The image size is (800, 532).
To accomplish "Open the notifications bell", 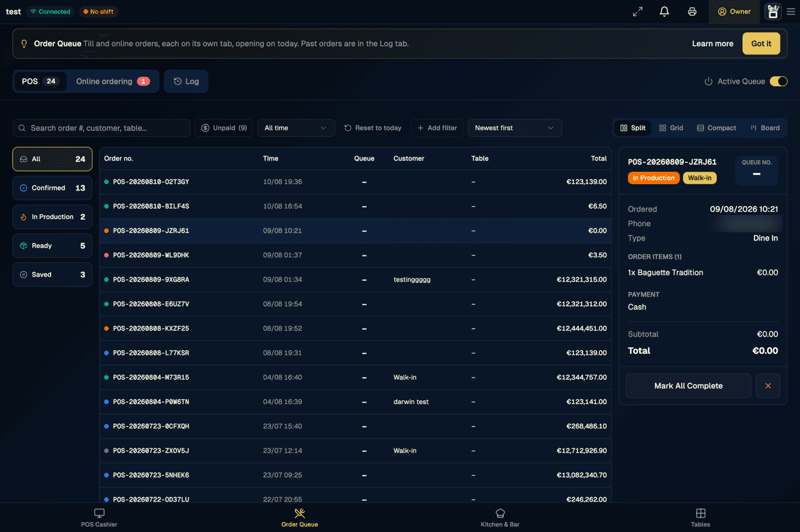I will tap(664, 11).
